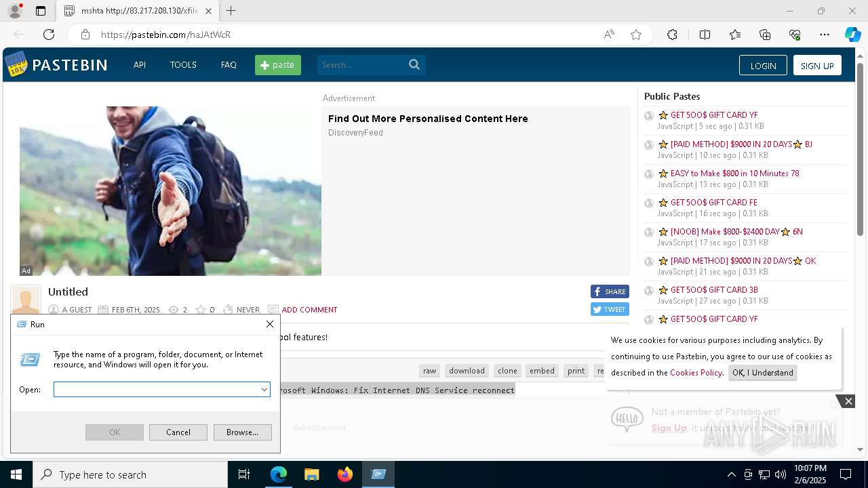This screenshot has width=868, height=488.
Task: Click the Discovery Feed advertisement image
Action: [170, 190]
